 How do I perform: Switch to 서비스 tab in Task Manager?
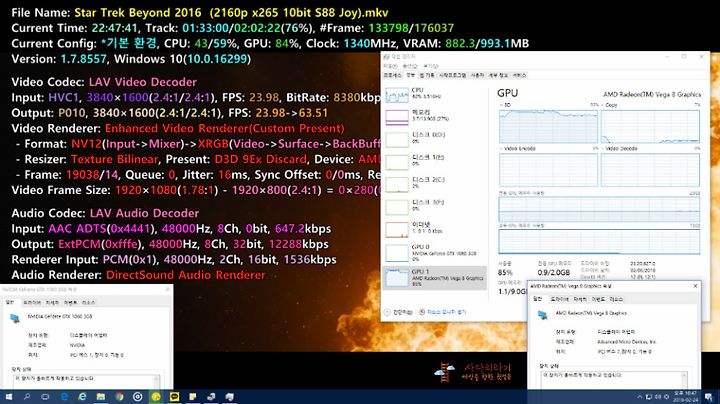tap(519, 75)
